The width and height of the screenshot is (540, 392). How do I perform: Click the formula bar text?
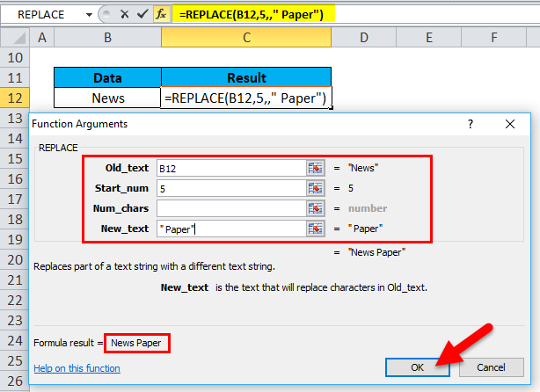click(x=252, y=15)
